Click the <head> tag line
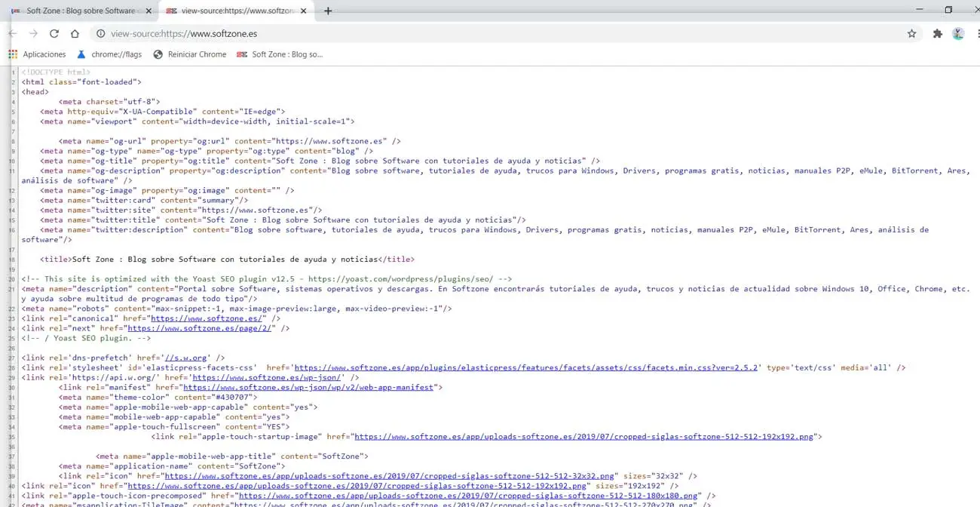Image resolution: width=980 pixels, height=507 pixels. tap(35, 92)
